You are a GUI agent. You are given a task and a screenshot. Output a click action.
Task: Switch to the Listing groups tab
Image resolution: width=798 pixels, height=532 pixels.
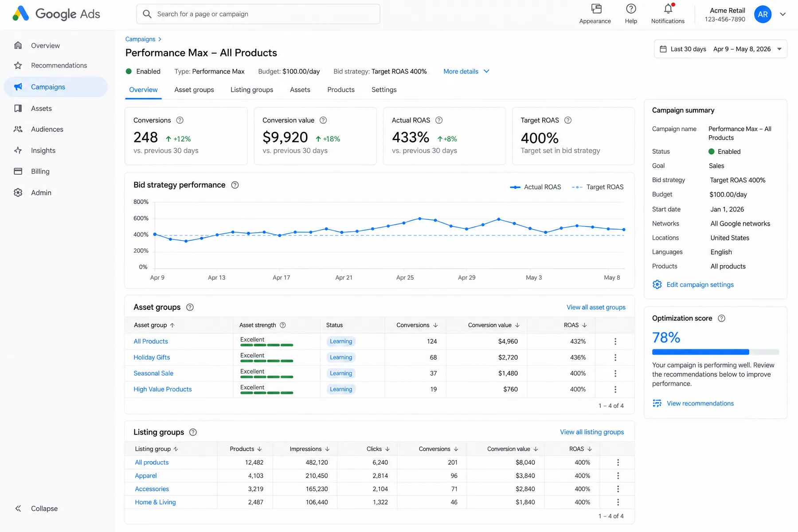click(252, 90)
